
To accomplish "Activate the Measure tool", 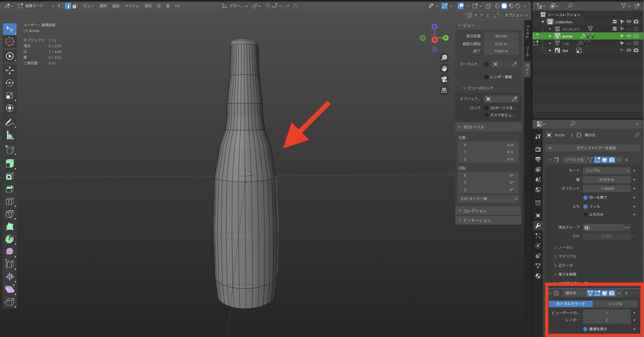I will [10, 136].
